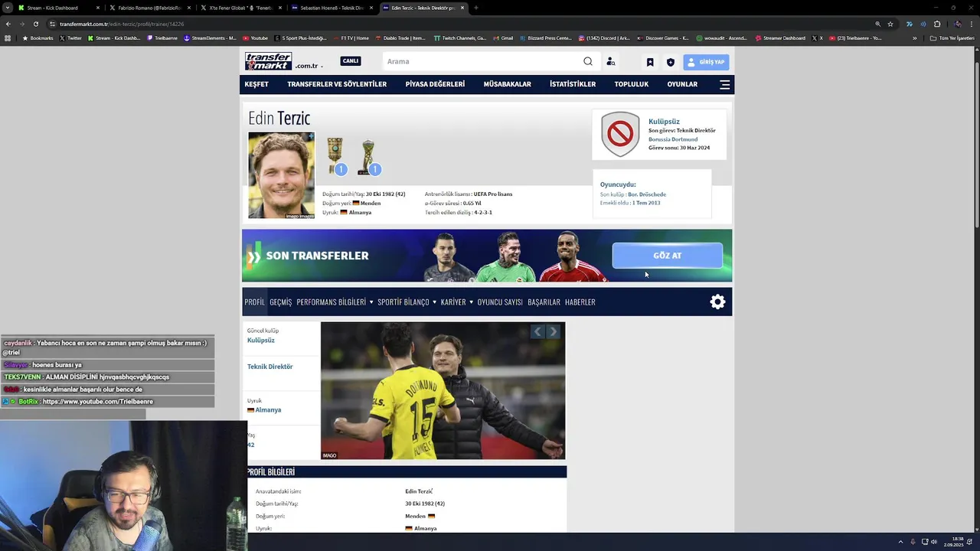
Task: Expand SPORTİF BİLANÇO dropdown
Action: [407, 302]
